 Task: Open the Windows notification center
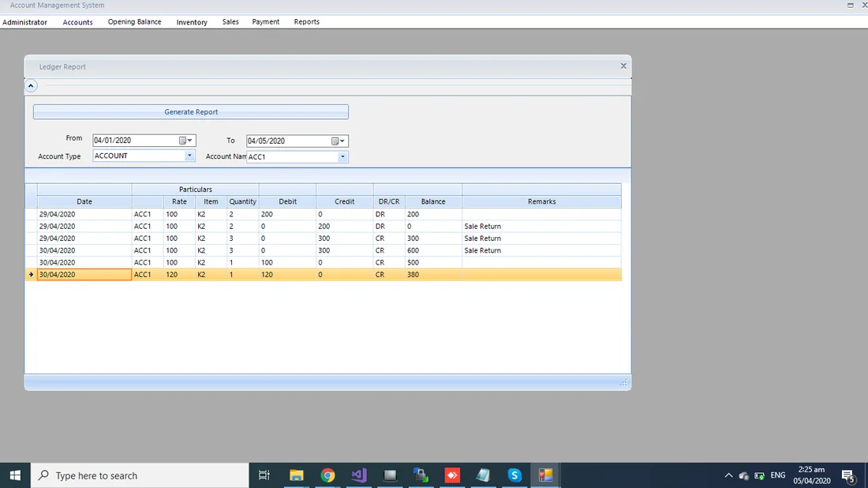click(848, 475)
